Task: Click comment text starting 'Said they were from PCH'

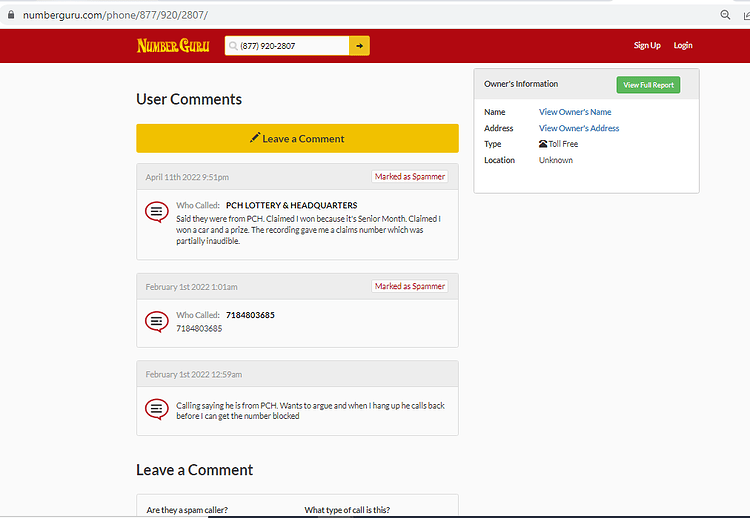Action: (x=309, y=230)
